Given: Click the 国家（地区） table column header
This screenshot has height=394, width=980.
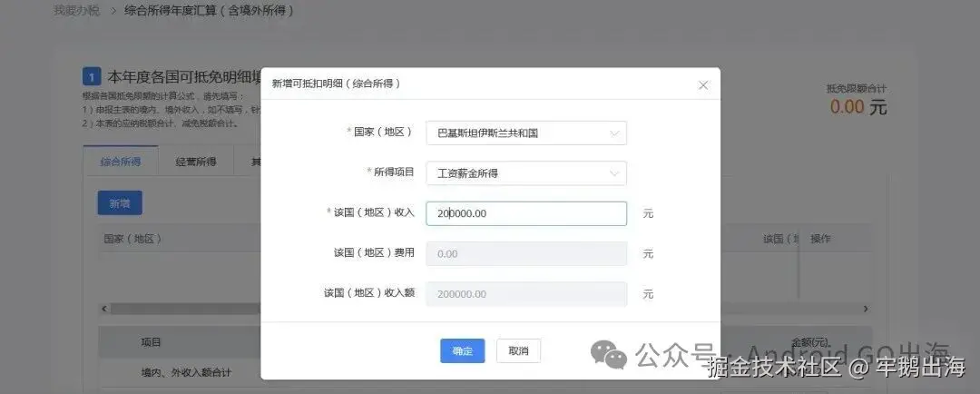Looking at the screenshot, I should pyautogui.click(x=132, y=239).
